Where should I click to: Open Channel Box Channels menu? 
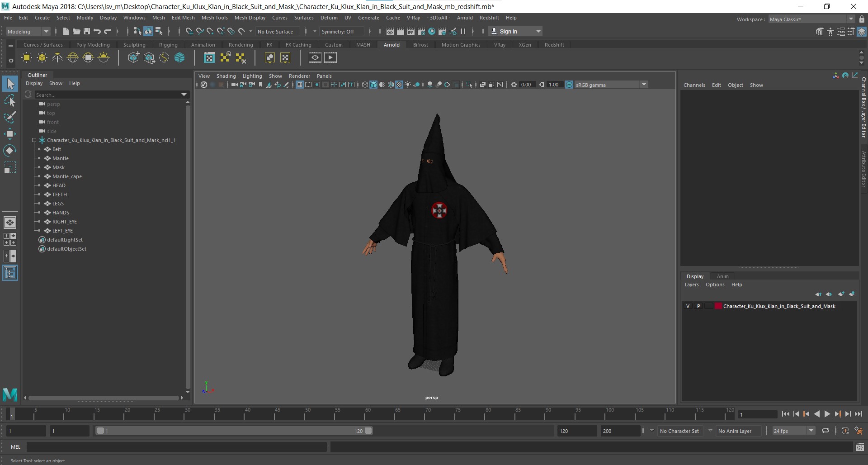(694, 85)
